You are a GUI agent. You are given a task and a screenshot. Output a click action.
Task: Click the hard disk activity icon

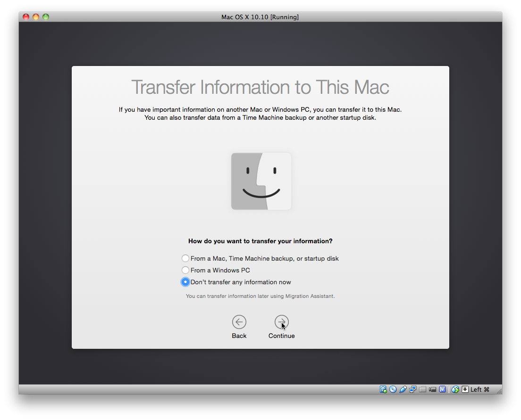pyautogui.click(x=383, y=389)
